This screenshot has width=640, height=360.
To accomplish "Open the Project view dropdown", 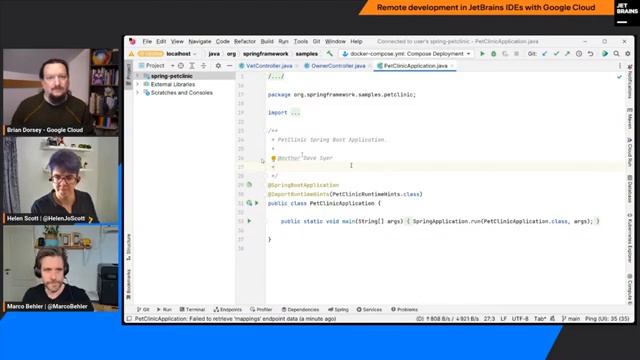I will click(157, 66).
